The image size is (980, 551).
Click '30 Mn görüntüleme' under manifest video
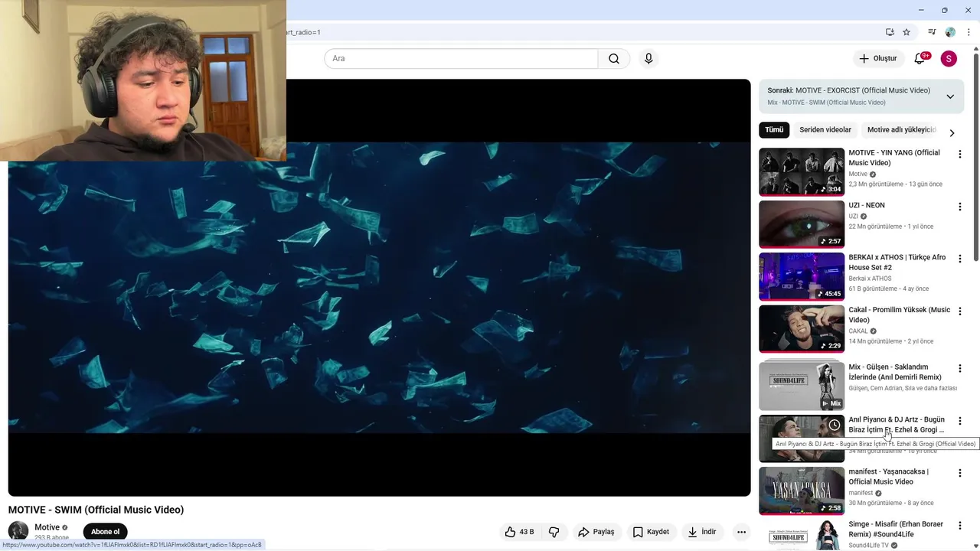(875, 503)
